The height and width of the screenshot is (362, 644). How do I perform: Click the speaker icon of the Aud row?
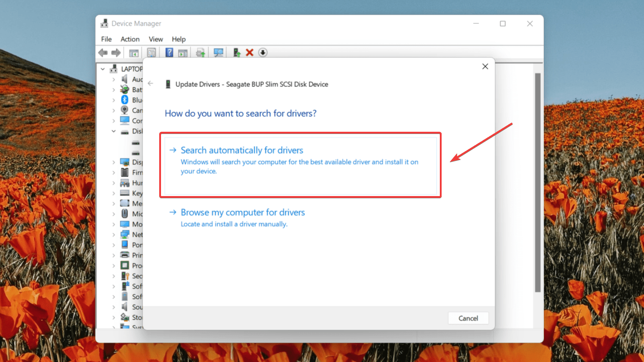pos(125,79)
